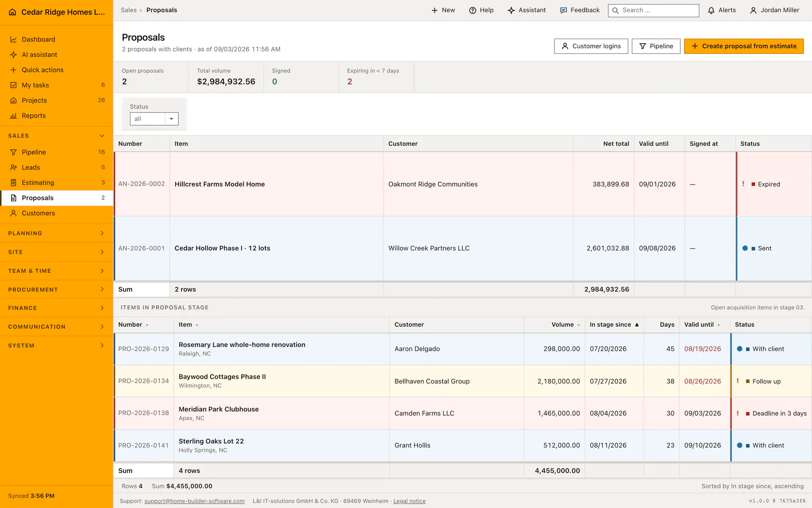Click the Estimating calculator icon

pos(14,183)
